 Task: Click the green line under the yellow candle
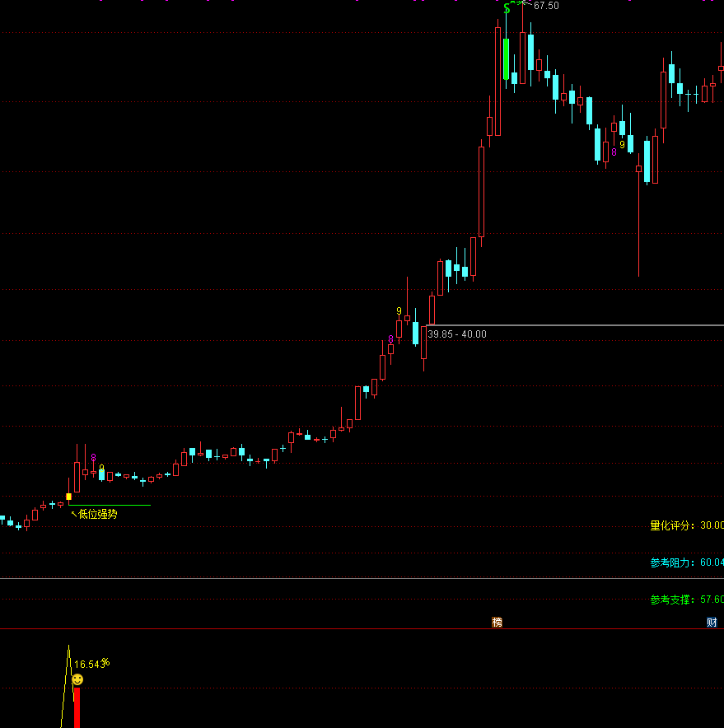pos(115,505)
